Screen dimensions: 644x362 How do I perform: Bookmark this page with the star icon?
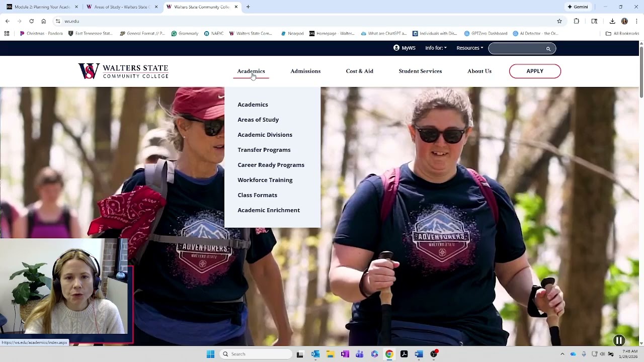(559, 21)
